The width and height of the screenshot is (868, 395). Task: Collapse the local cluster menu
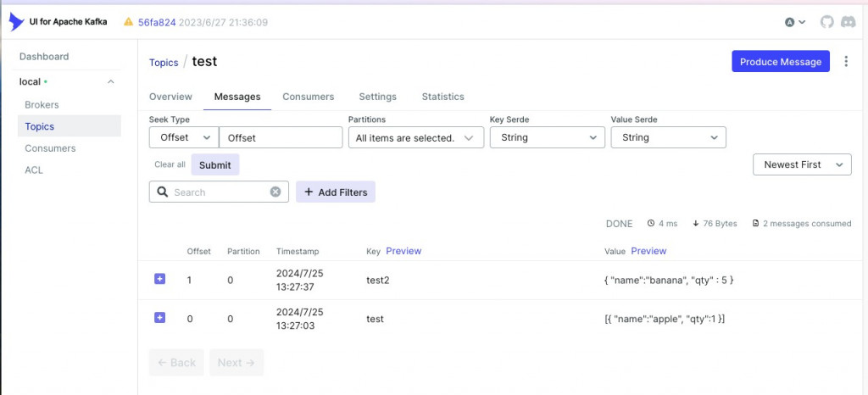pyautogui.click(x=110, y=82)
